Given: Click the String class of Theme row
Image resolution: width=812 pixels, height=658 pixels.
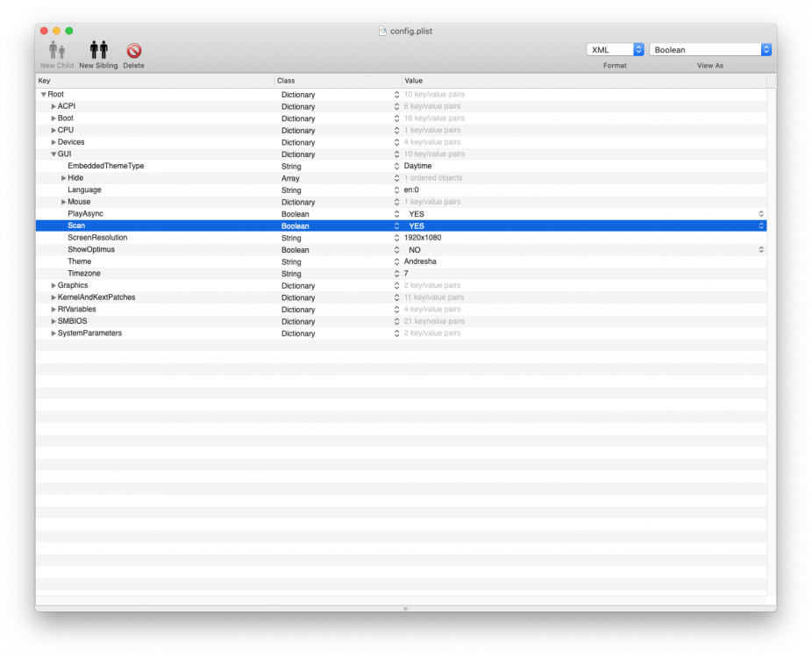Looking at the screenshot, I should (x=291, y=261).
